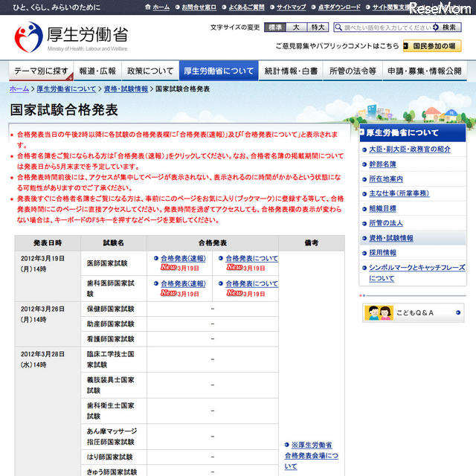Screen dimensions: 476x476
Task: Click ホーム in the breadcrumb
Action: (x=19, y=89)
